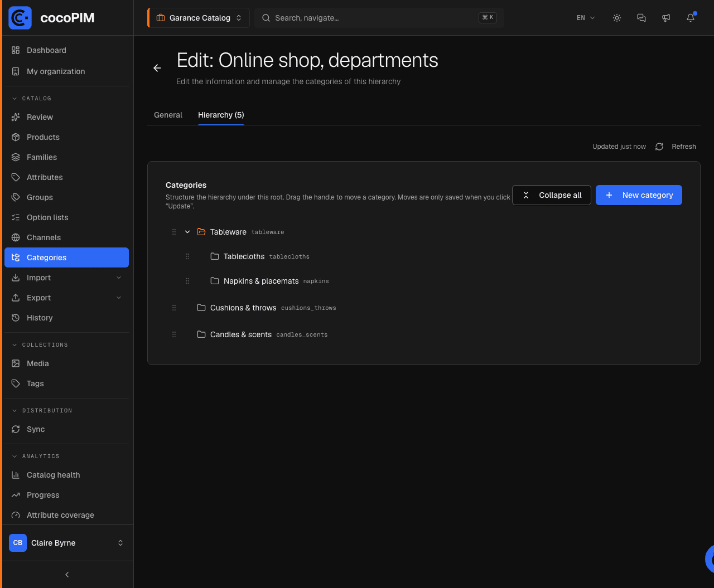The image size is (714, 588).
Task: Grab the Cushions & throws drag handle
Action: (174, 308)
